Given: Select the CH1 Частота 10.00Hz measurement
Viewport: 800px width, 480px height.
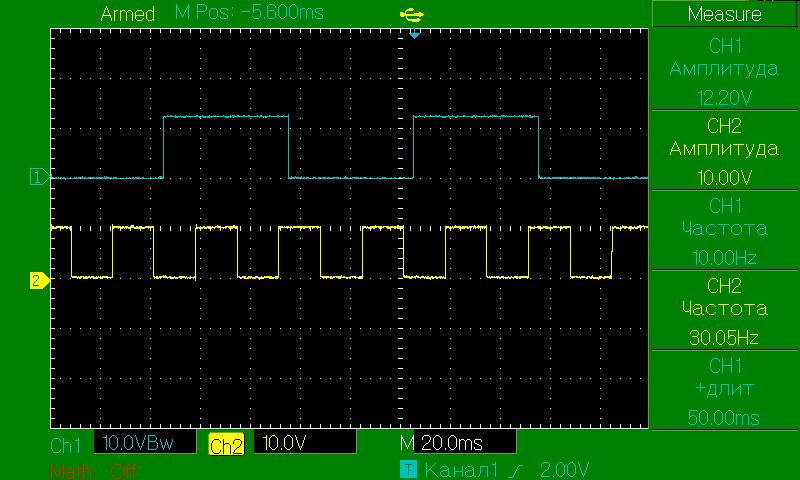Looking at the screenshot, I should pos(724,231).
